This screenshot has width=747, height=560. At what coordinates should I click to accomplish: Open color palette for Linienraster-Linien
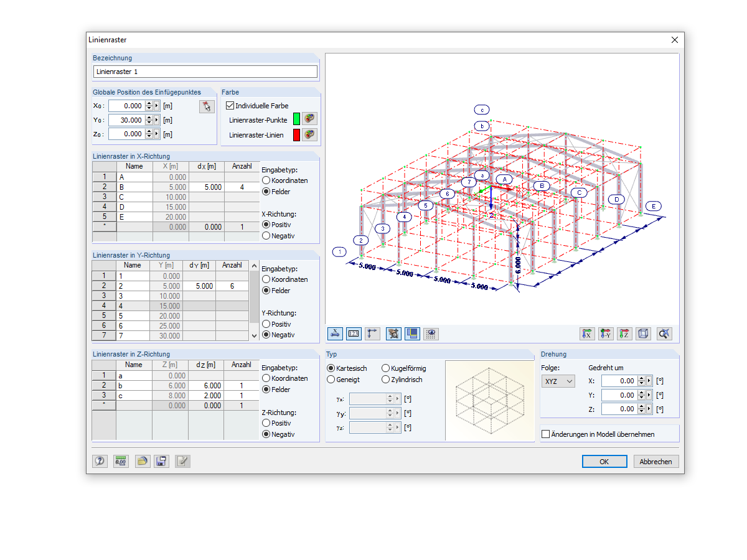[x=309, y=134]
